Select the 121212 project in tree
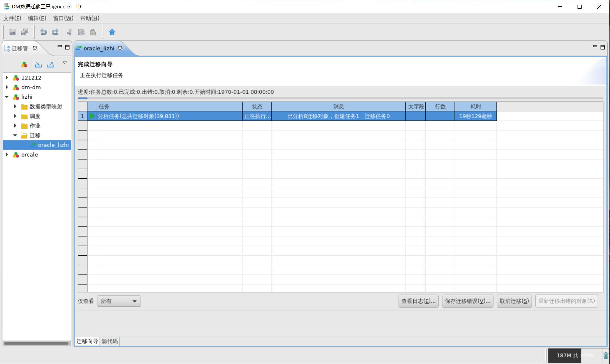The image size is (610, 364). (x=31, y=78)
